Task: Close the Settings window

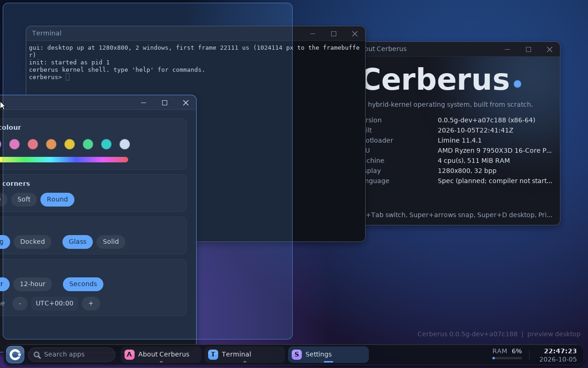Action: pos(186,103)
